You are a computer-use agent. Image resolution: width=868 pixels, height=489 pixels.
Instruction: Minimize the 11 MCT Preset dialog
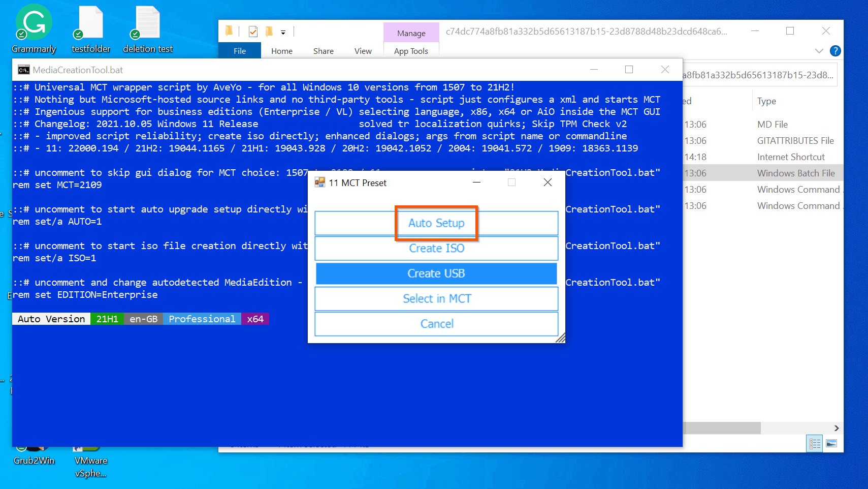click(476, 182)
